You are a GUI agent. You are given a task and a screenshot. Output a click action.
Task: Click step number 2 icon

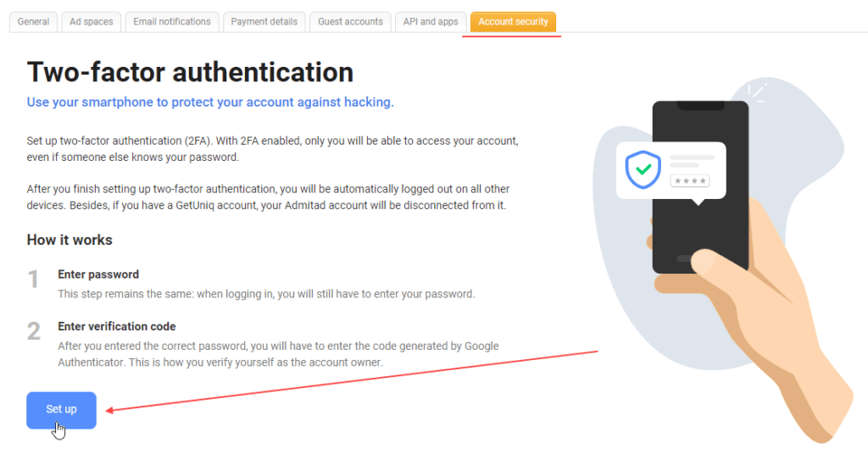tap(34, 331)
